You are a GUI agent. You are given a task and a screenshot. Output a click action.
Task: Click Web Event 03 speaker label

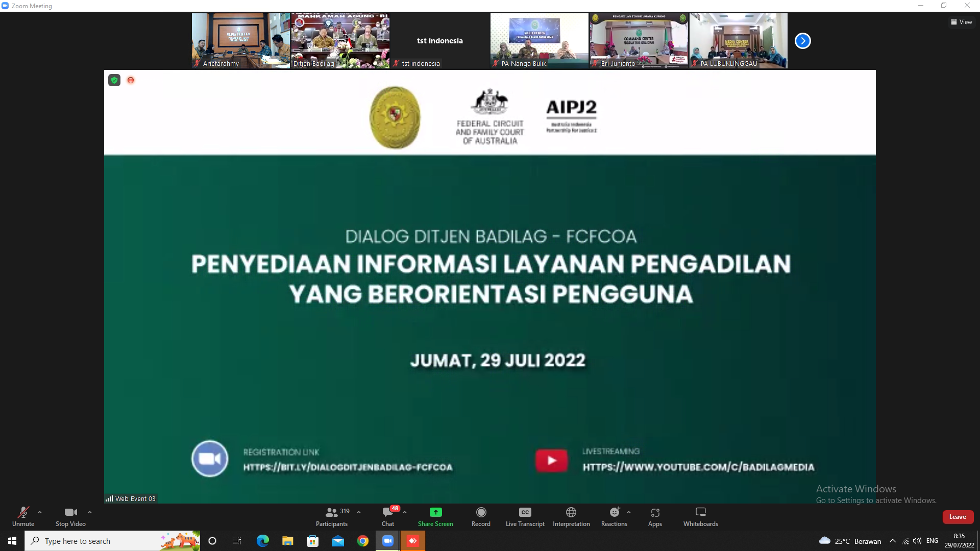pos(131,498)
